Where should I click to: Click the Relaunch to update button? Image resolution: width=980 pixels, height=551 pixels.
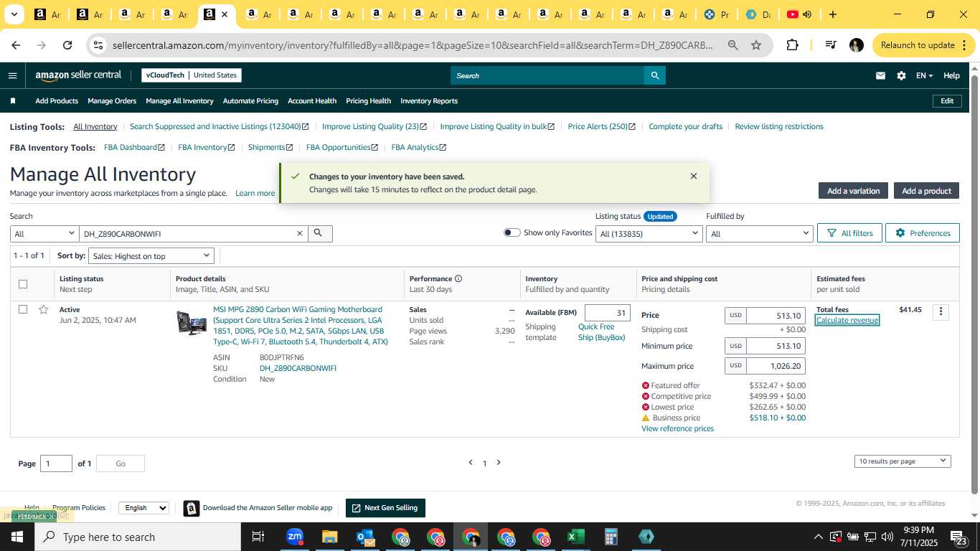click(918, 45)
